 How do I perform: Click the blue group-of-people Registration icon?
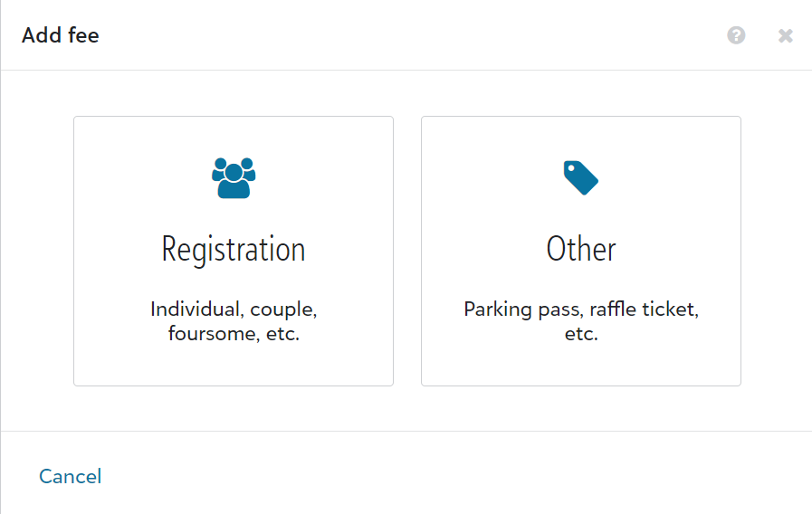pos(234,177)
